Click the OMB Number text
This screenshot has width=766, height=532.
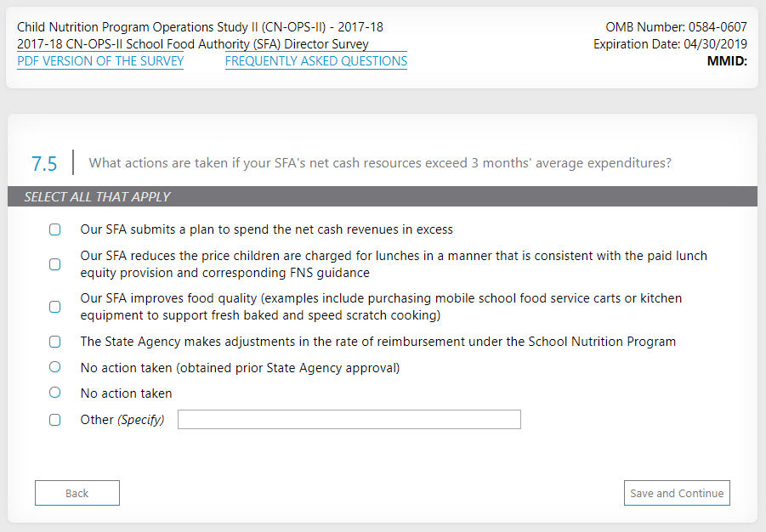(676, 27)
